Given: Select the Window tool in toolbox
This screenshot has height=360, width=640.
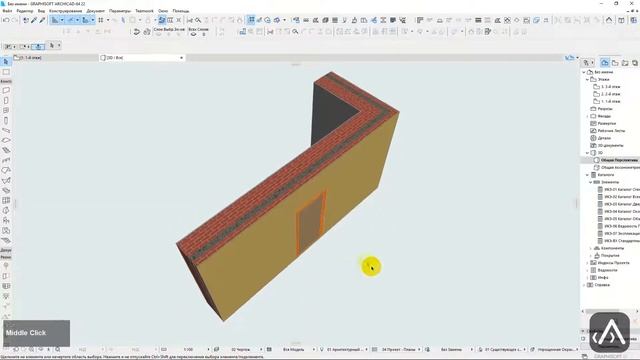Looking at the screenshot, I should 6,110.
